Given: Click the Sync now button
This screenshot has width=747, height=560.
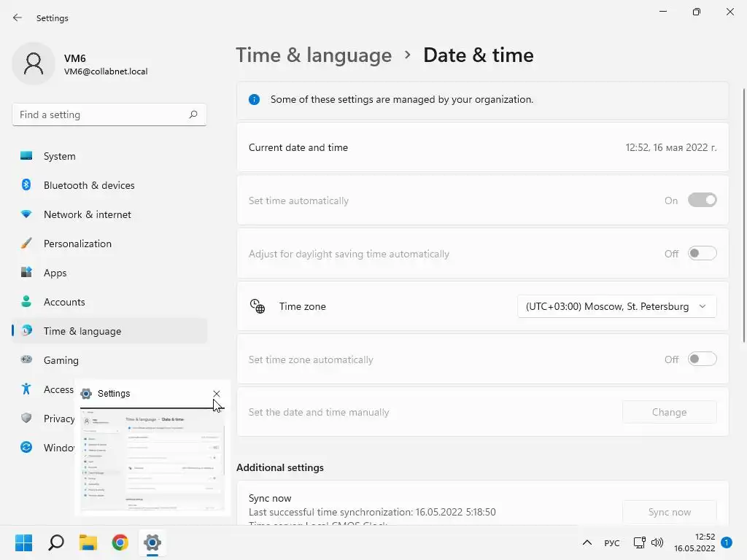Looking at the screenshot, I should coord(670,512).
